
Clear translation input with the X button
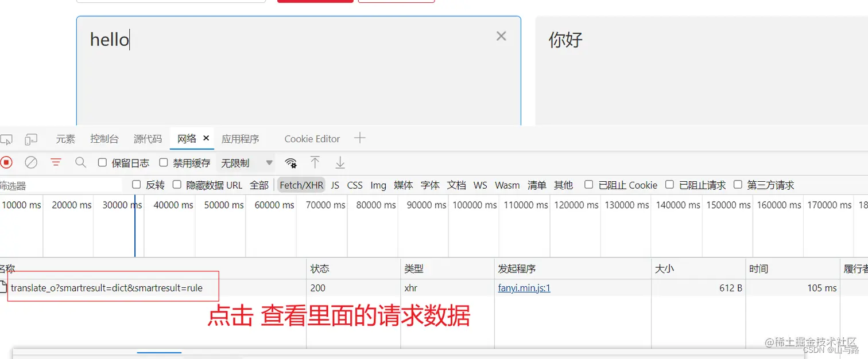point(501,36)
